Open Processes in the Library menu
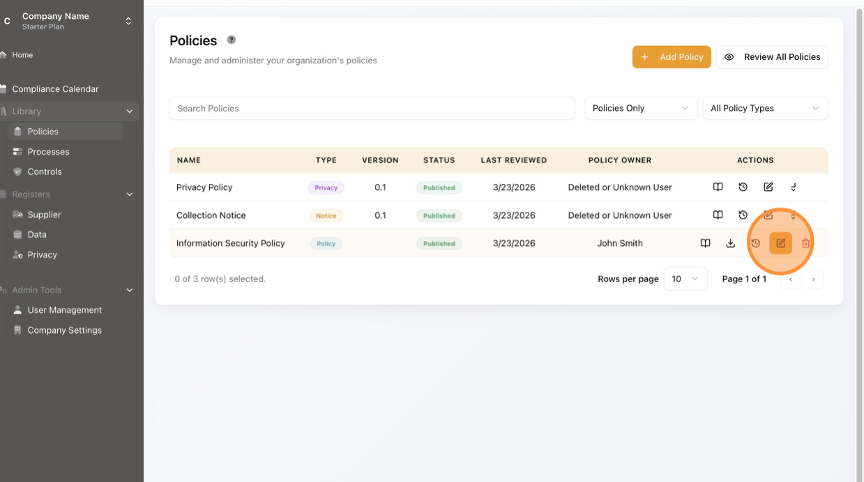This screenshot has width=864, height=482. coord(48,152)
